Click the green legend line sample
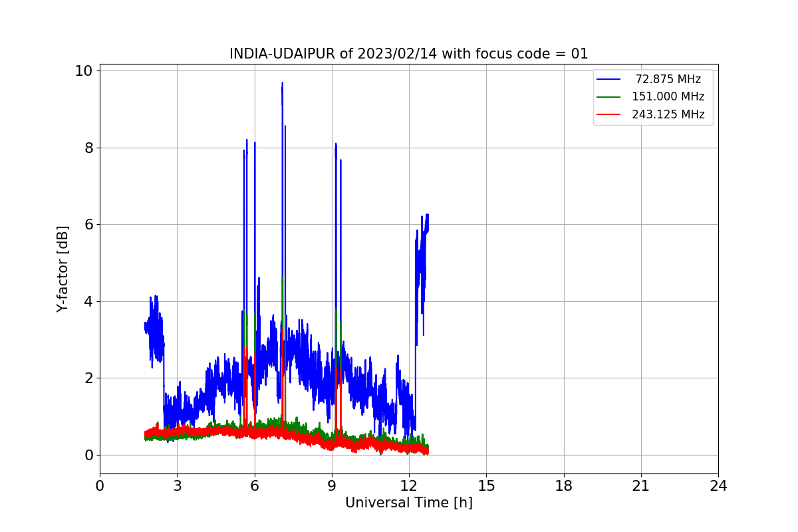This screenshot has height=532, width=798. pyautogui.click(x=608, y=96)
